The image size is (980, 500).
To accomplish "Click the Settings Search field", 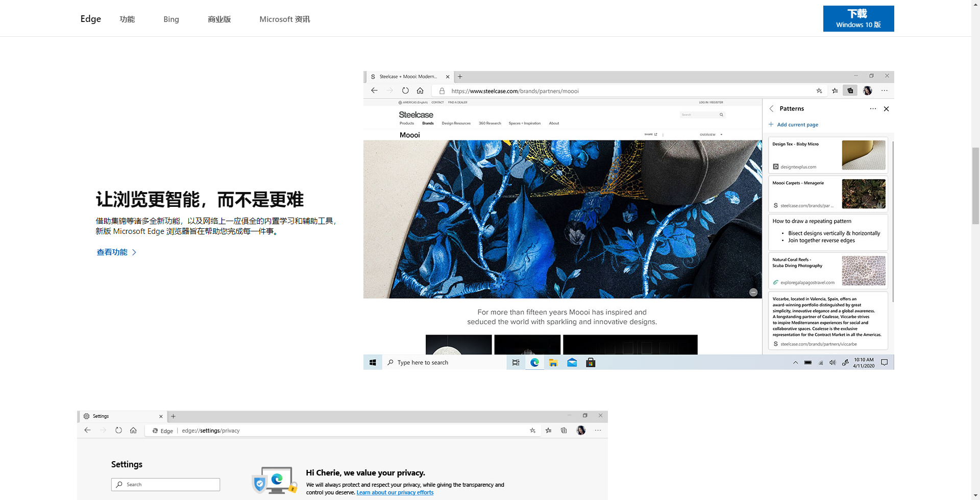I will click(165, 485).
